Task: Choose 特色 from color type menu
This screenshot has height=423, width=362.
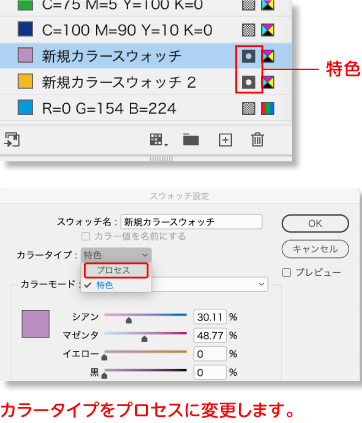Action: pyautogui.click(x=116, y=285)
